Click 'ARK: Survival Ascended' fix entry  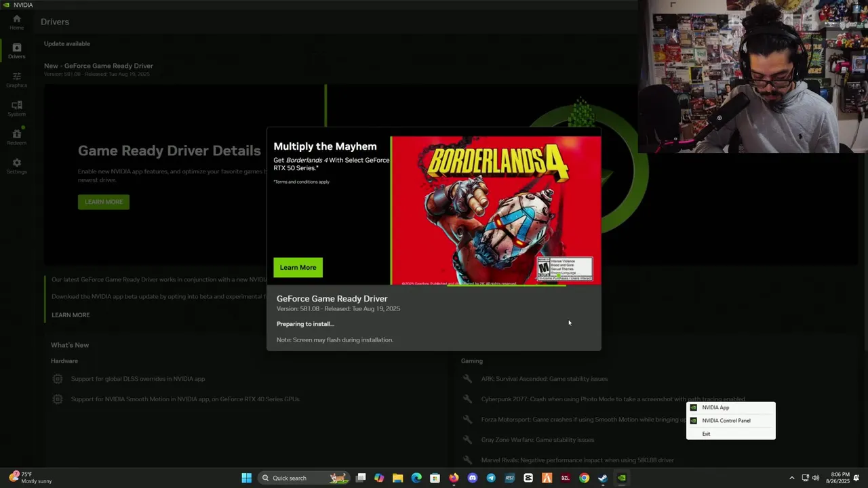pos(545,379)
